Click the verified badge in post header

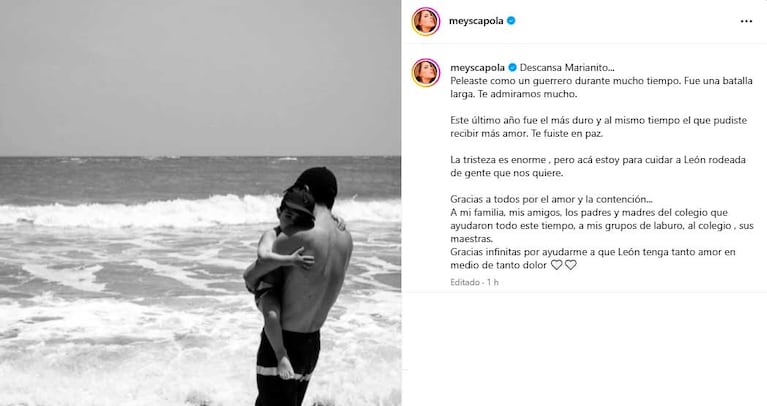511,21
